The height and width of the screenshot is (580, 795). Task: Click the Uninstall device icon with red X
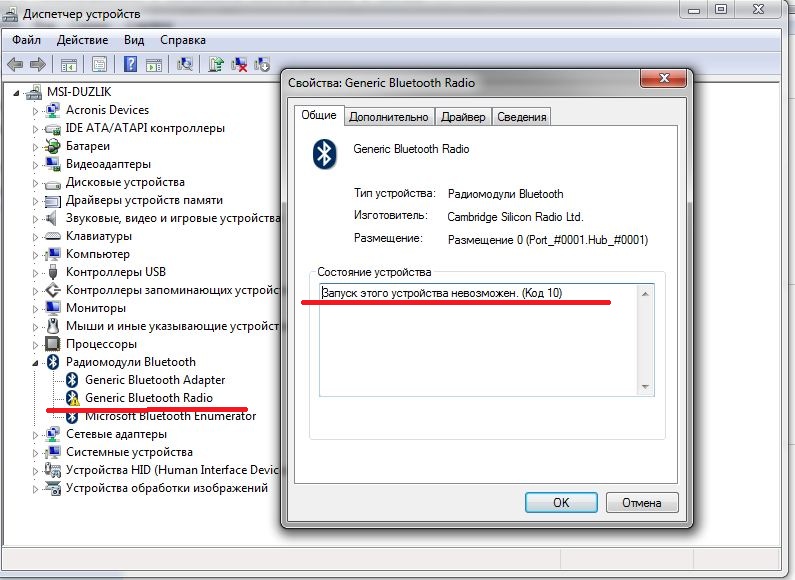tap(240, 64)
